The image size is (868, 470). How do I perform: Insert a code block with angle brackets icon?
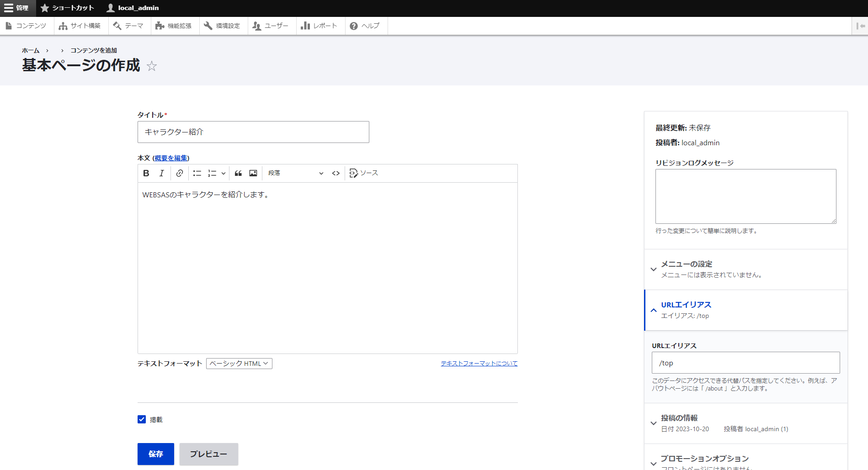[x=336, y=173]
